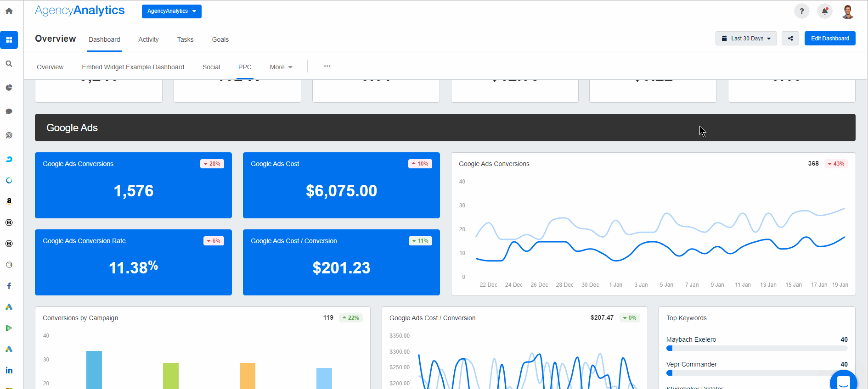
Task: Click the Google Ads Conversion Rate 11.38% widget
Action: (x=133, y=262)
